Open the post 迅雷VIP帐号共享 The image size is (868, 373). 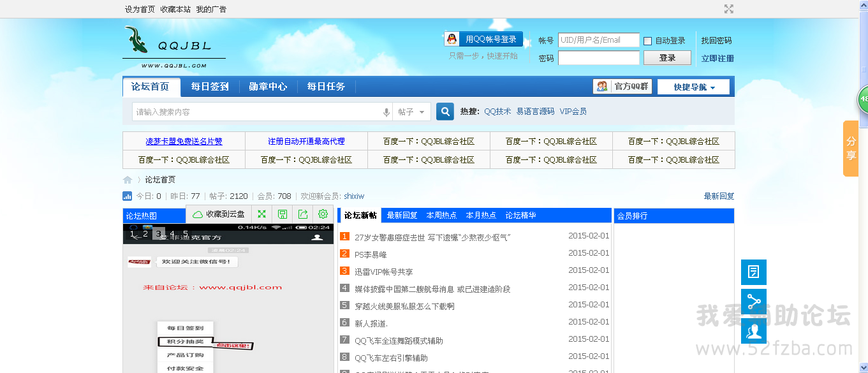[384, 272]
